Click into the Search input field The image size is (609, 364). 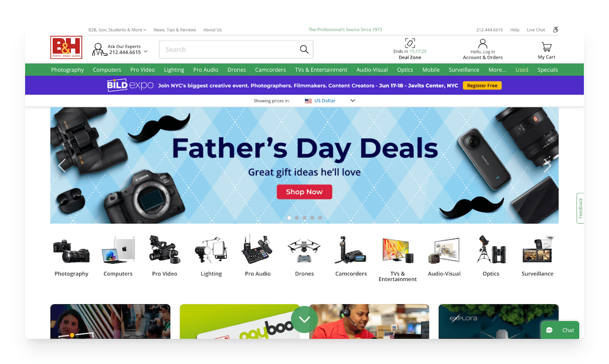click(x=228, y=49)
